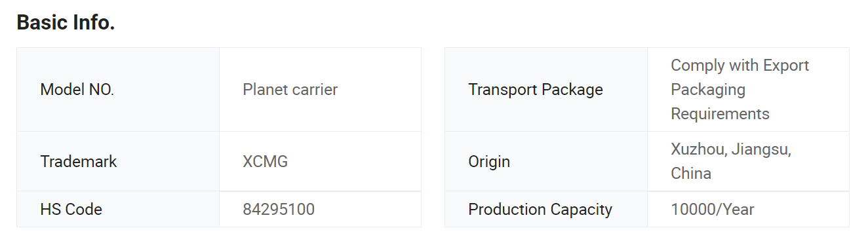Image resolution: width=868 pixels, height=245 pixels.
Task: Click Comply with Export Packaging Requirements text
Action: [x=740, y=90]
